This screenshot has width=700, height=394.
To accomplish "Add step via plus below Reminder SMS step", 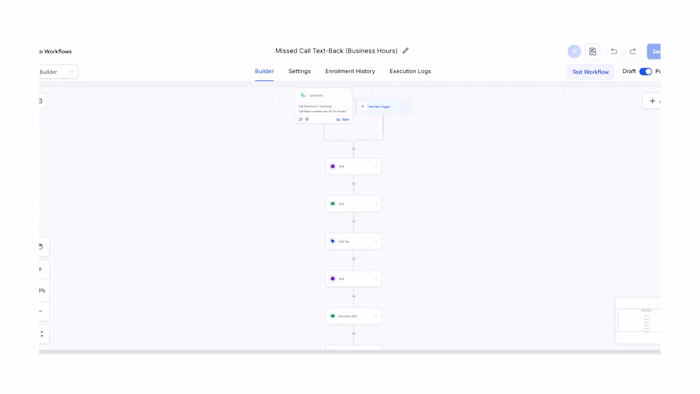I will (x=354, y=334).
